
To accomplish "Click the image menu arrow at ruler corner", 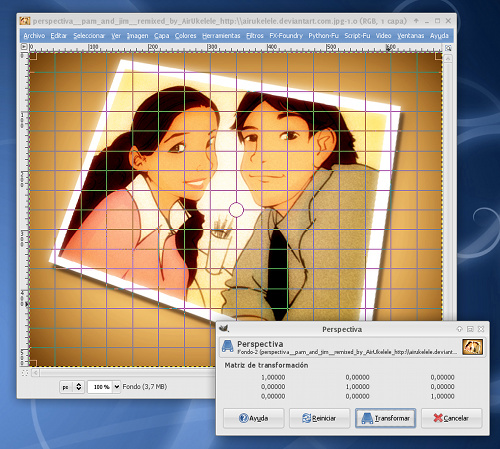I will click(x=24, y=47).
